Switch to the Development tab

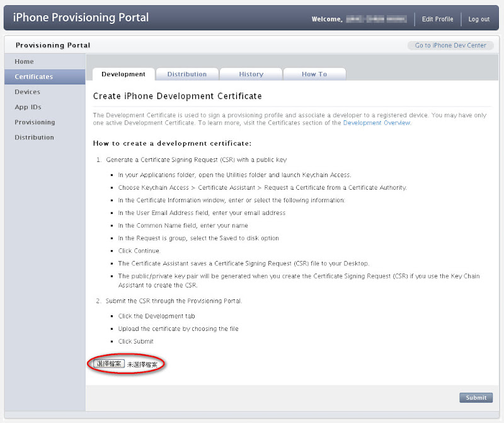tap(123, 74)
